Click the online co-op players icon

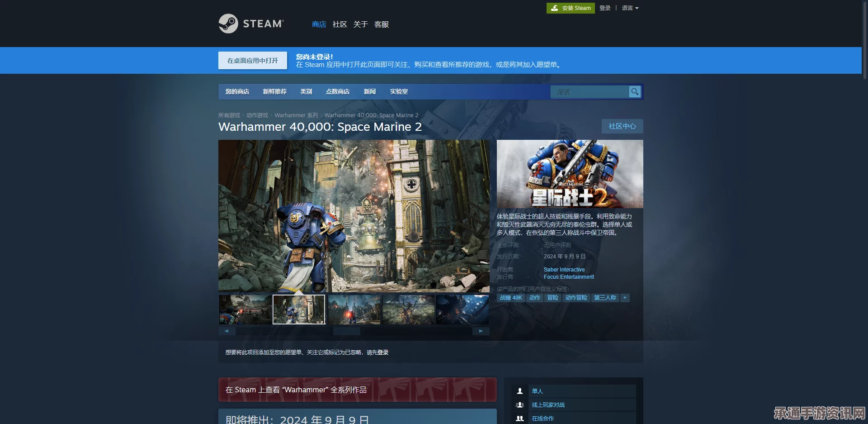pos(520,418)
